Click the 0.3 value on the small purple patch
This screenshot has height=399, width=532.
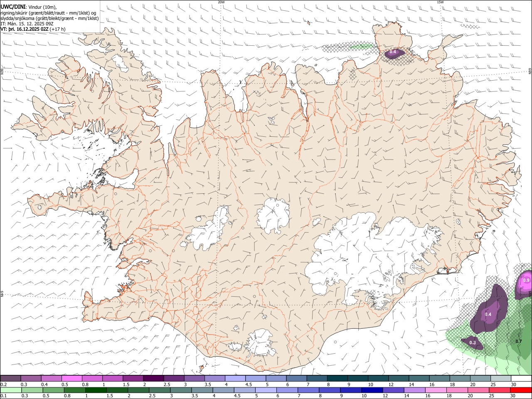pos(473,343)
